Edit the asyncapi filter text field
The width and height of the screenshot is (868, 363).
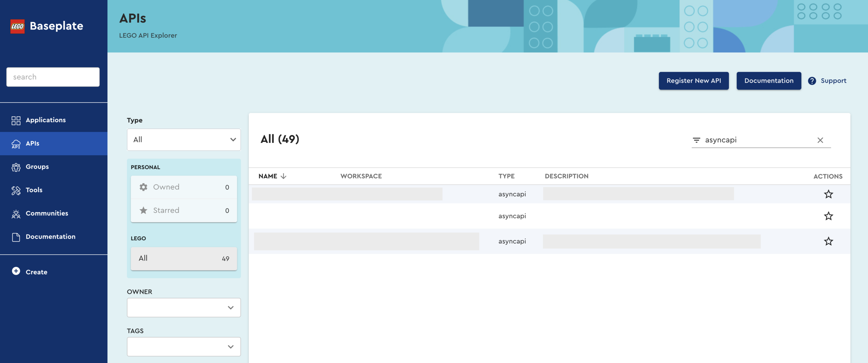click(758, 140)
